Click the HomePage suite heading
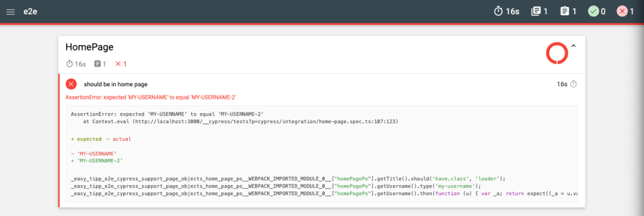This screenshot has height=216, width=644. tap(89, 47)
